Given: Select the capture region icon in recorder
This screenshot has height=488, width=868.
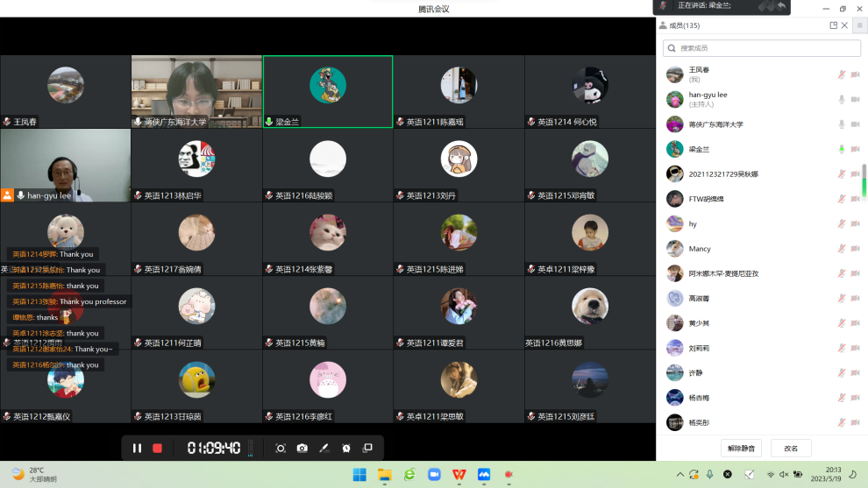Looking at the screenshot, I should coord(281,448).
